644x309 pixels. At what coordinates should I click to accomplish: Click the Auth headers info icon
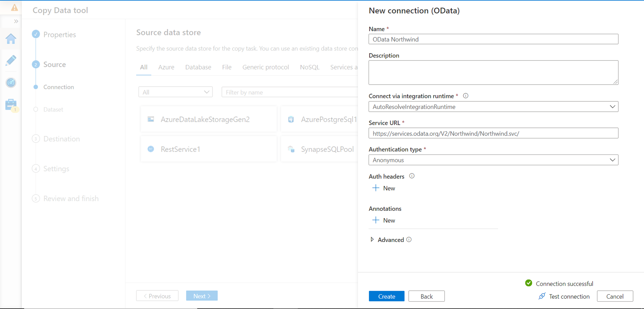tap(412, 176)
